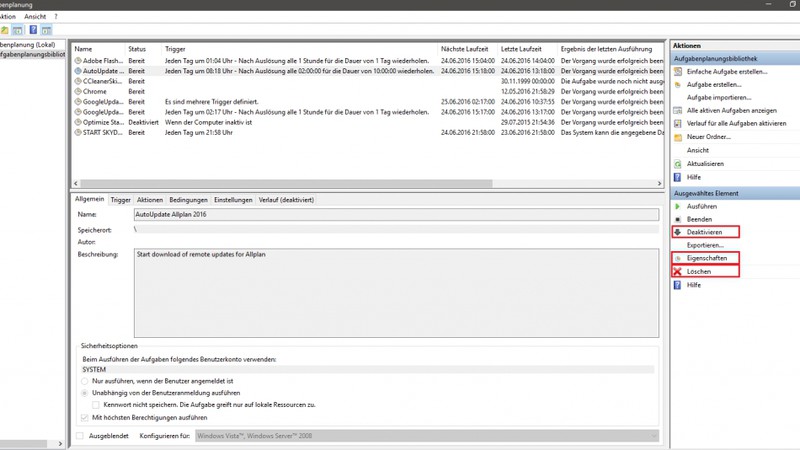Click the down-arrow icon for Deaktivieren
The width and height of the screenshot is (800, 450).
678,232
